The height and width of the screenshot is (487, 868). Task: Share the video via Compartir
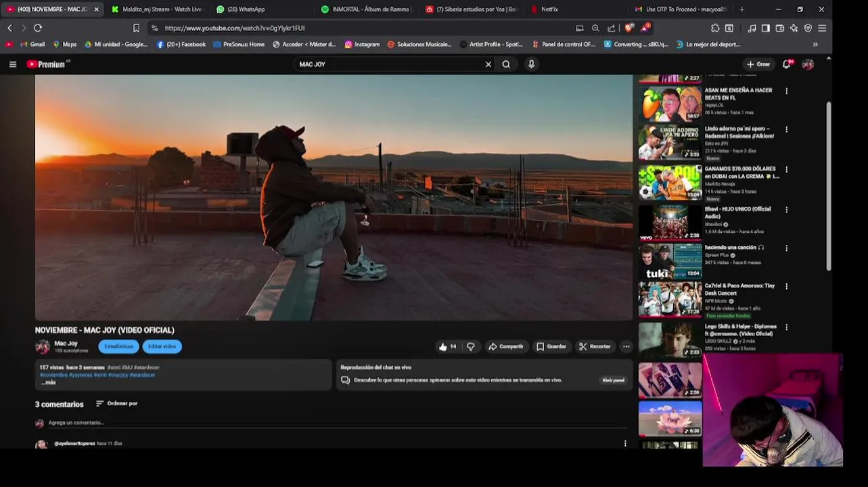(x=506, y=346)
